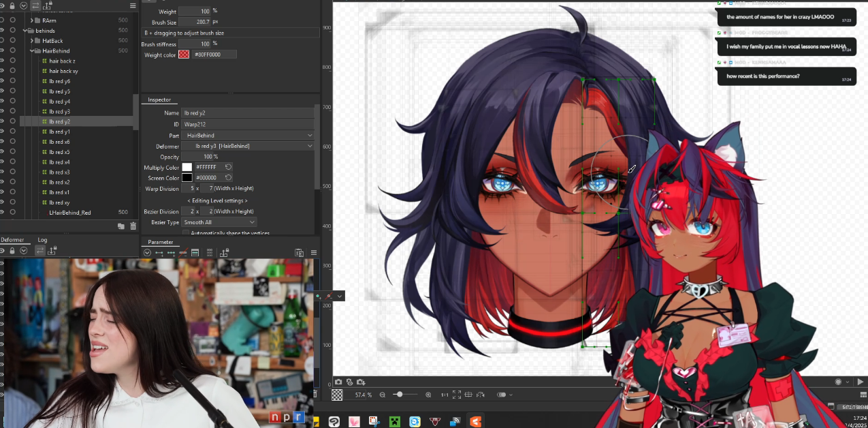Open the Part dropdown showing HairBehind
This screenshot has height=428, width=868.
click(248, 135)
